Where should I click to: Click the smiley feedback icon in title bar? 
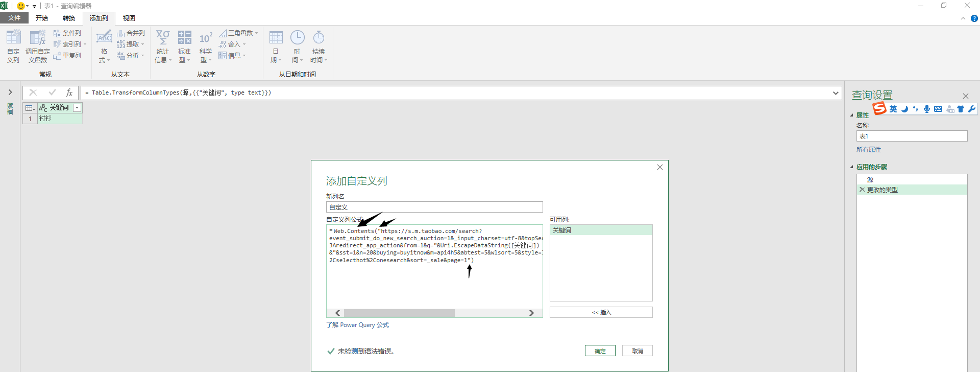[21, 6]
